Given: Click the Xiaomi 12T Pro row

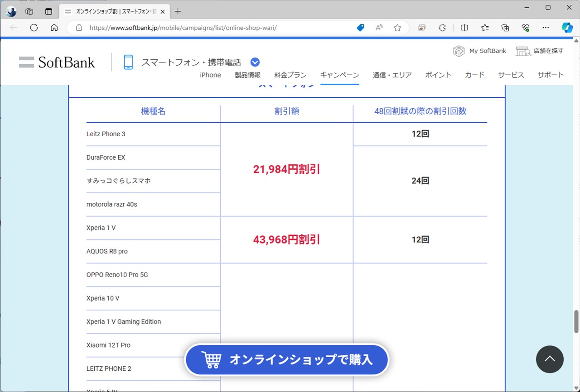Looking at the screenshot, I should point(153,345).
